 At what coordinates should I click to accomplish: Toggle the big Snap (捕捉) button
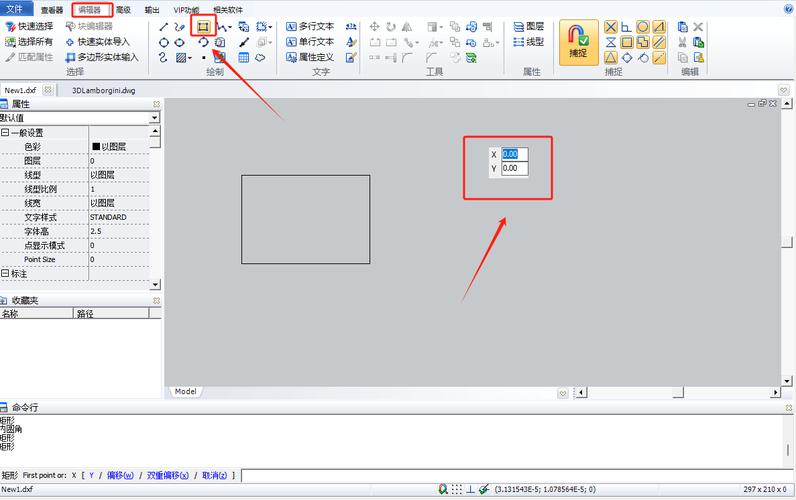pos(579,43)
